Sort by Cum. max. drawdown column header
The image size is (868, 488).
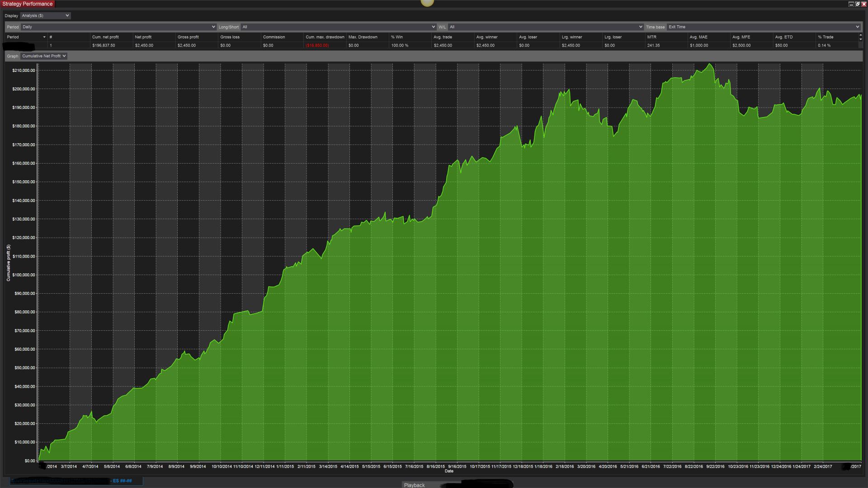tap(325, 37)
